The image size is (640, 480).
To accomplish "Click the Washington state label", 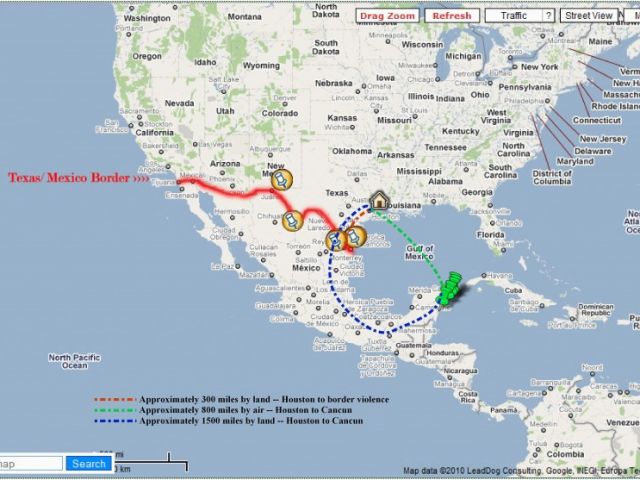I will click(147, 18).
